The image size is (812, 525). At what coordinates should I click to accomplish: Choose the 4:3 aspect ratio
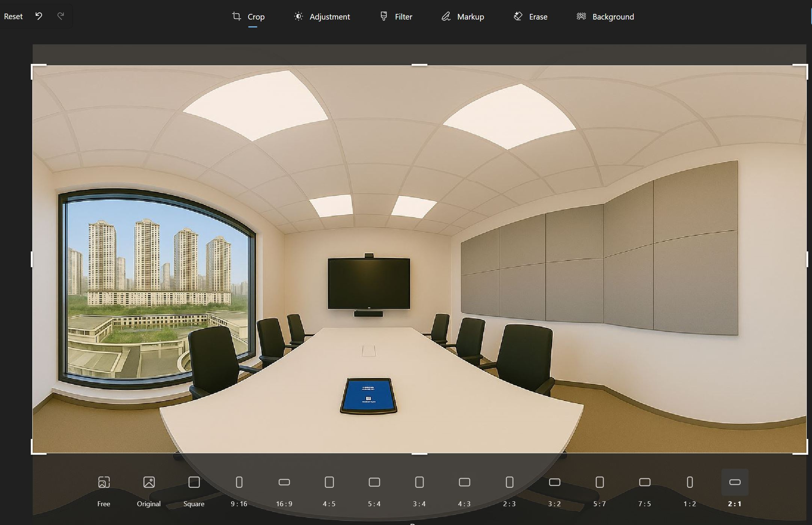click(464, 482)
